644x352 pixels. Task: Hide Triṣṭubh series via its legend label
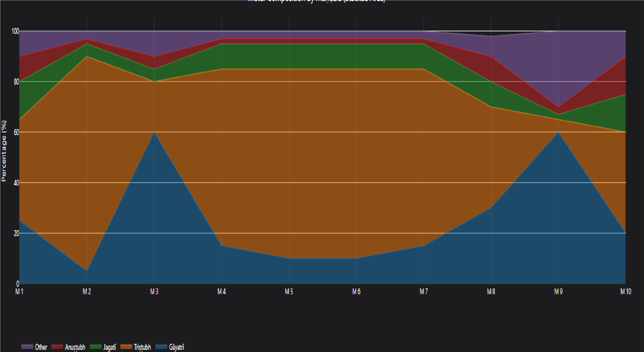(142, 347)
